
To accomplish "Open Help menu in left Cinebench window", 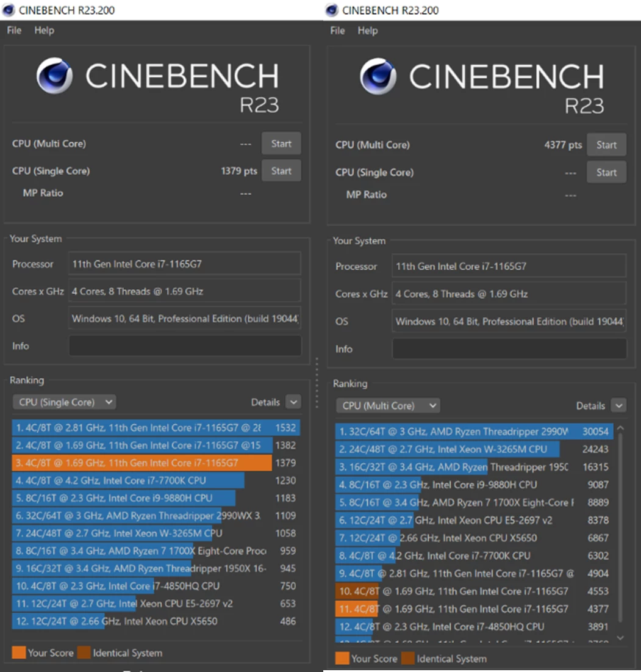I will click(44, 31).
